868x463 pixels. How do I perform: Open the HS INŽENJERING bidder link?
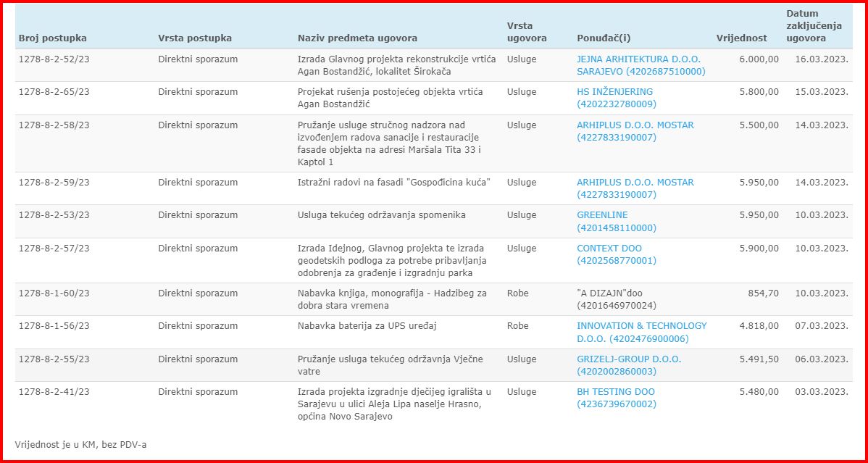(616, 98)
